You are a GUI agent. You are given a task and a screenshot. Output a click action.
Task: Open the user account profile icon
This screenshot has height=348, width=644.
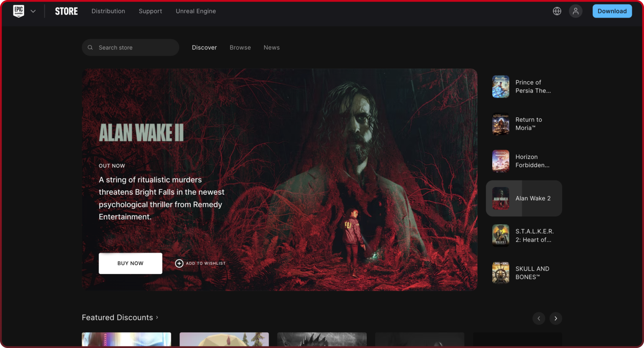[575, 11]
